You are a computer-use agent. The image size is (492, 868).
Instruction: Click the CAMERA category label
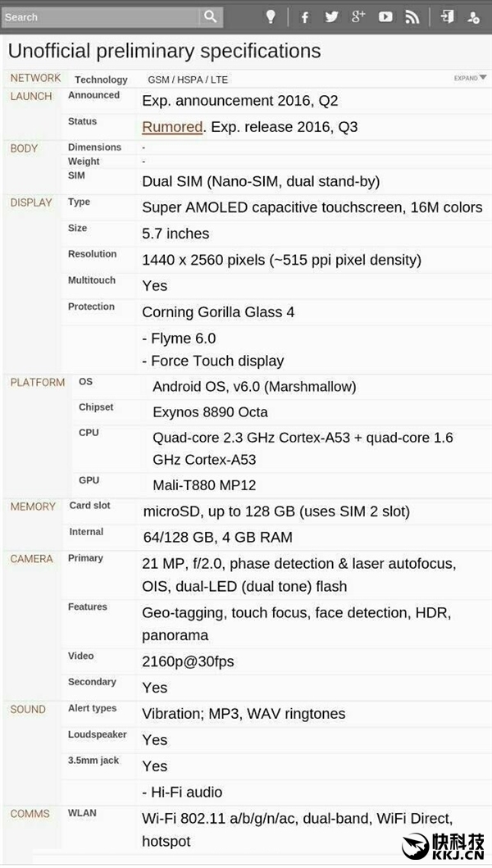pos(31,559)
